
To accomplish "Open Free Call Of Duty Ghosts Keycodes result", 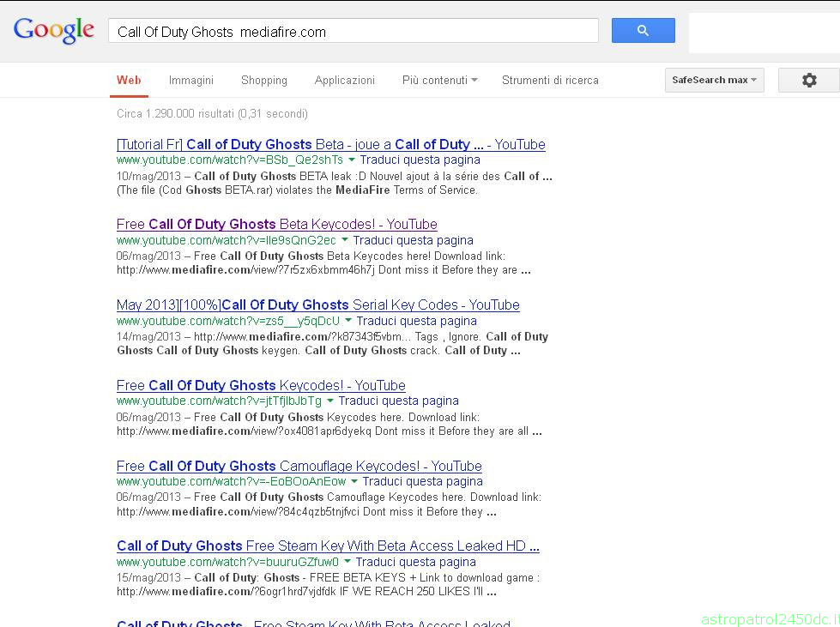I will (261, 385).
